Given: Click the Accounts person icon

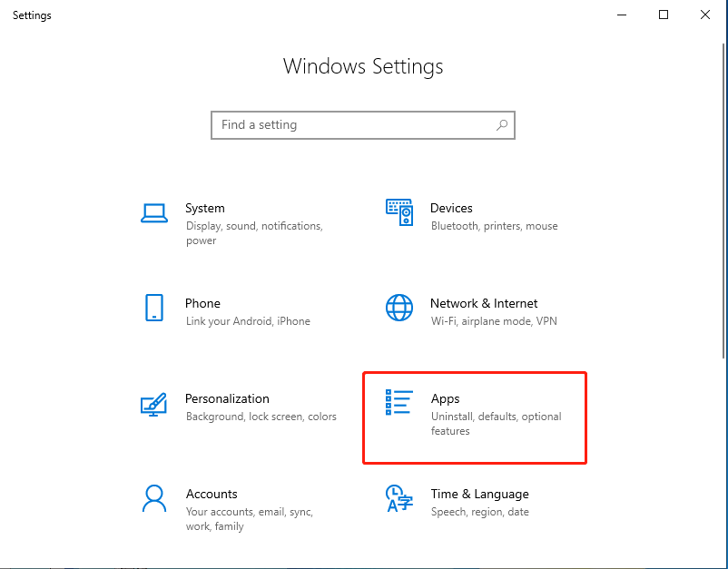Looking at the screenshot, I should 154,498.
